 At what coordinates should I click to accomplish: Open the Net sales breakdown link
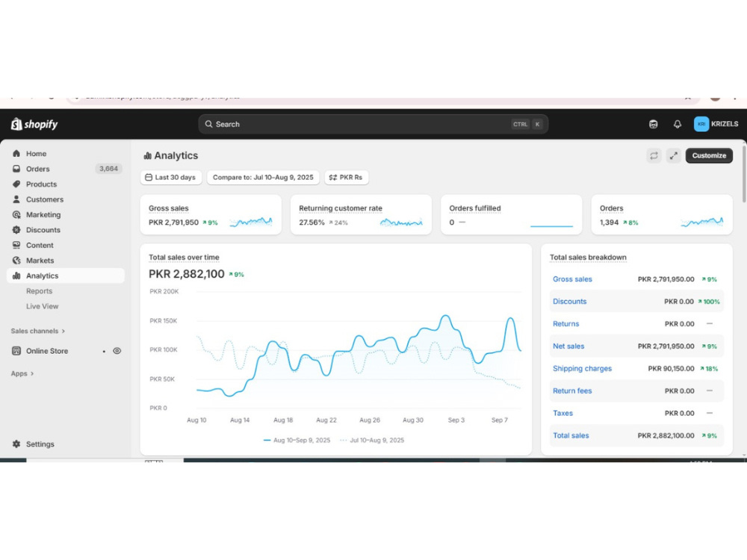pos(568,346)
